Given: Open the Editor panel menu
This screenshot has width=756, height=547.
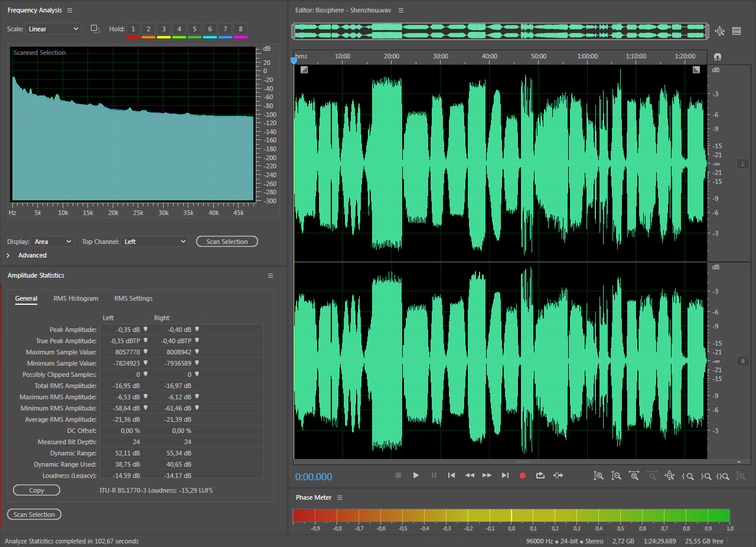Looking at the screenshot, I should tap(401, 11).
